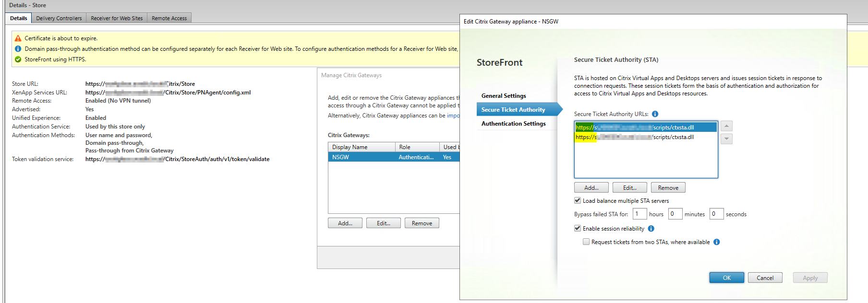Click the Store URL value
Image resolution: width=868 pixels, height=303 pixels.
click(140, 84)
